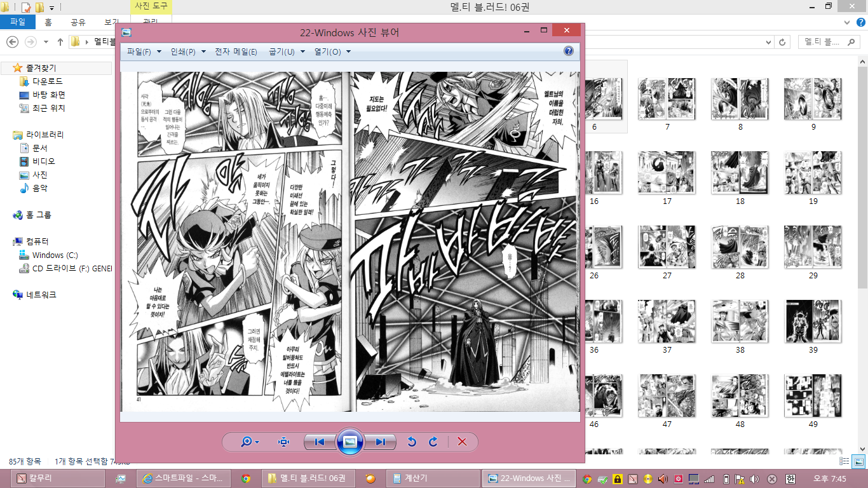
Task: Expand the 인쇄(P) print dropdown
Action: point(187,52)
